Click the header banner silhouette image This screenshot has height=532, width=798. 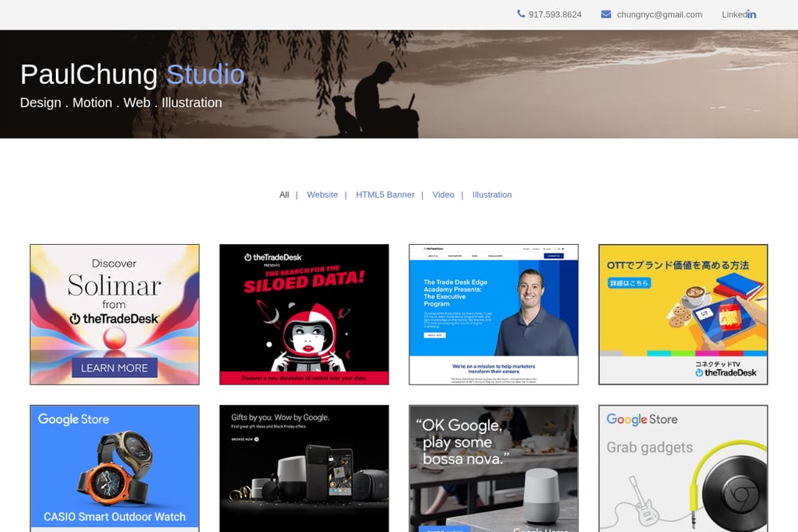click(399, 84)
